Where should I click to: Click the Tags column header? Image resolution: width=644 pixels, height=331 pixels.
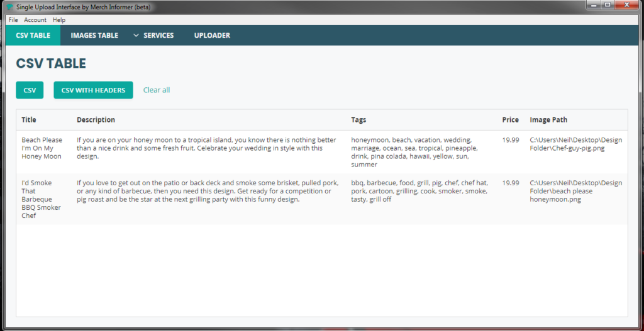click(358, 120)
